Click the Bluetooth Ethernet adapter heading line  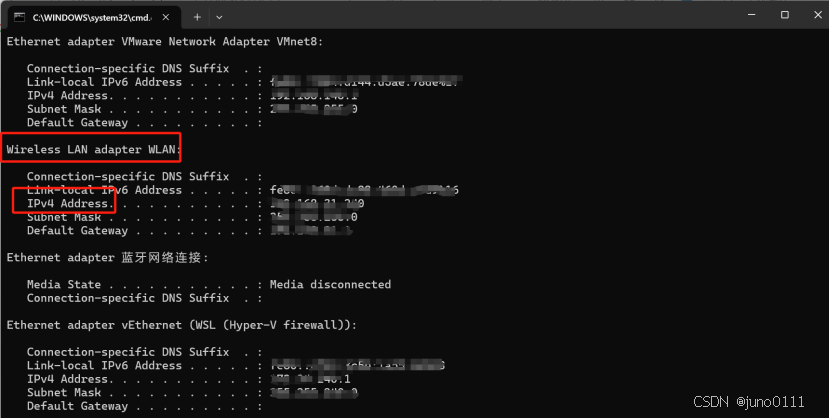(x=108, y=257)
